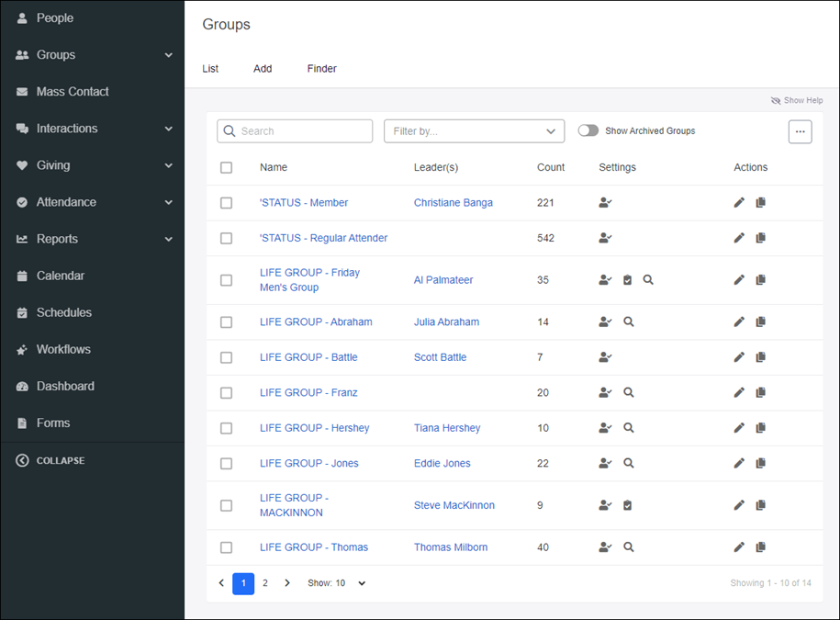Tick the checkbox for LIFE GROUP - Jones

pyautogui.click(x=227, y=464)
